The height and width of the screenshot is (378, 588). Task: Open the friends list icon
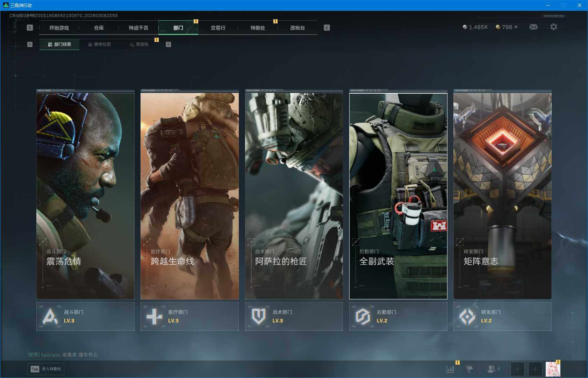point(492,369)
